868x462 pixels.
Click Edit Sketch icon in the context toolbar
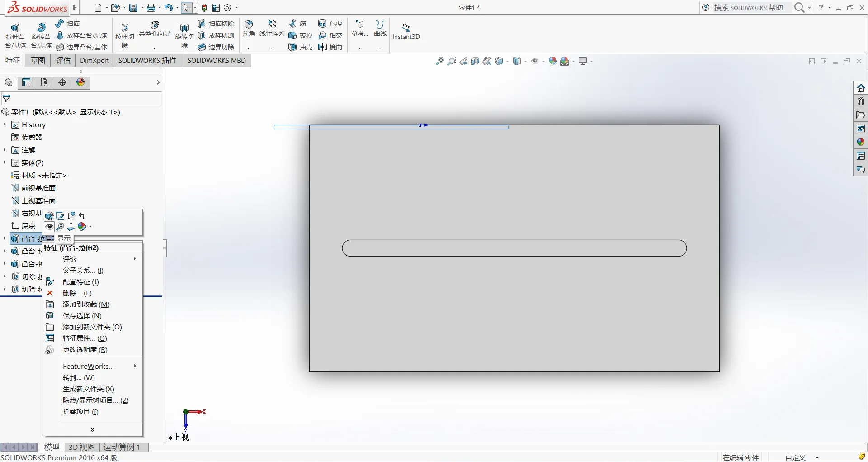point(60,216)
